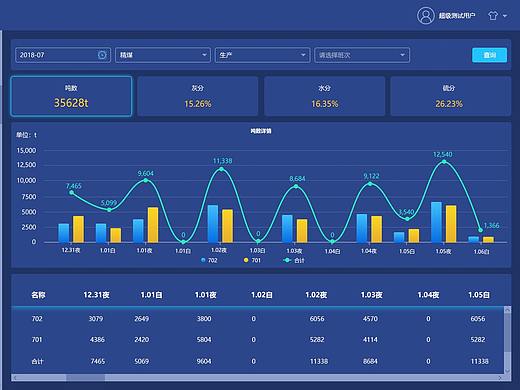
Task: Click the yellow 701 bar for 1.01夜
Action: point(153,225)
